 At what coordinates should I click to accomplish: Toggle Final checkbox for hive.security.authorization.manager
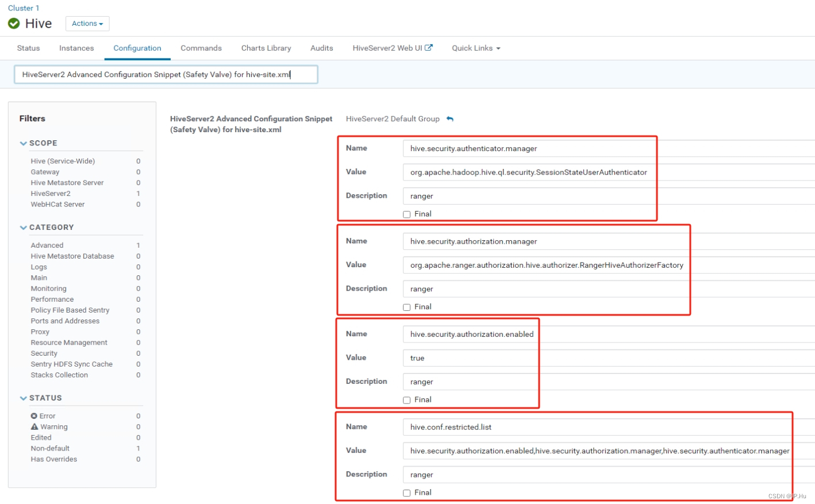pos(407,307)
